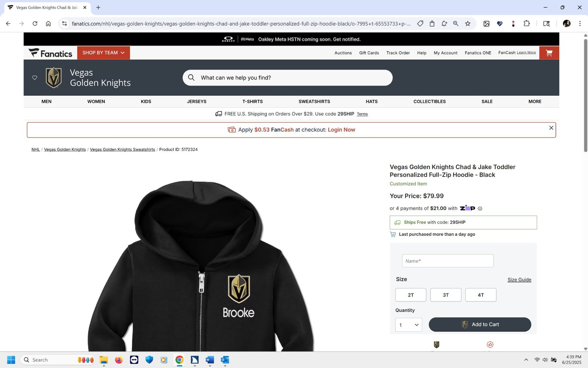Open the HATS category menu
The image size is (588, 368).
click(372, 102)
